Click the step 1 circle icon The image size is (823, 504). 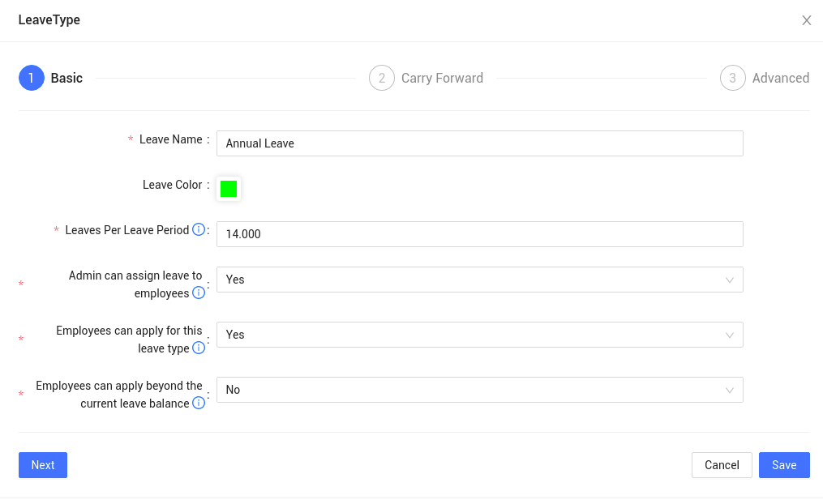click(32, 78)
